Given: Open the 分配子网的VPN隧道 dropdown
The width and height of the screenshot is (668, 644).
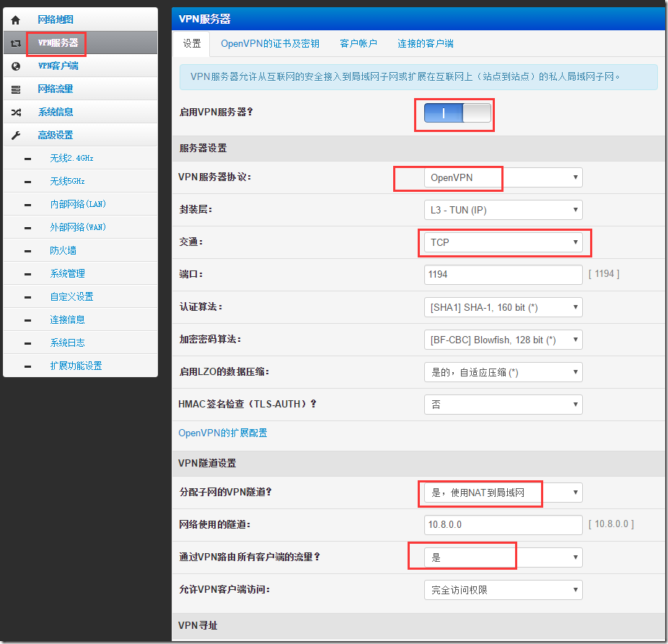Looking at the screenshot, I should click(503, 493).
